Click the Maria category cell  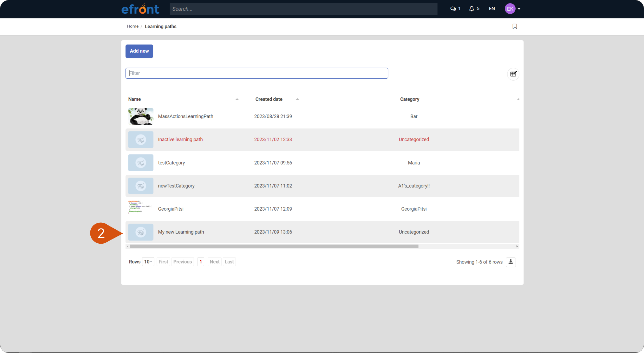tap(414, 163)
